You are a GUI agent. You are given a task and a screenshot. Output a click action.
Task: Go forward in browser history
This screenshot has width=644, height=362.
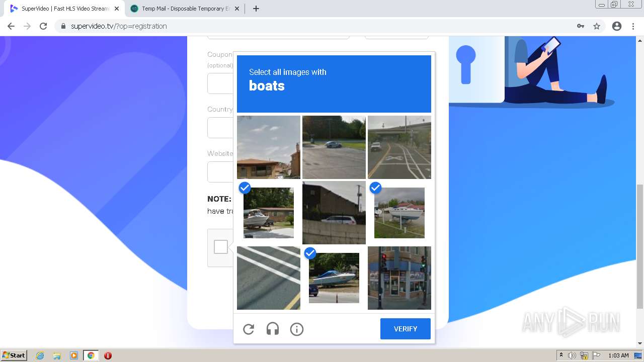(27, 26)
